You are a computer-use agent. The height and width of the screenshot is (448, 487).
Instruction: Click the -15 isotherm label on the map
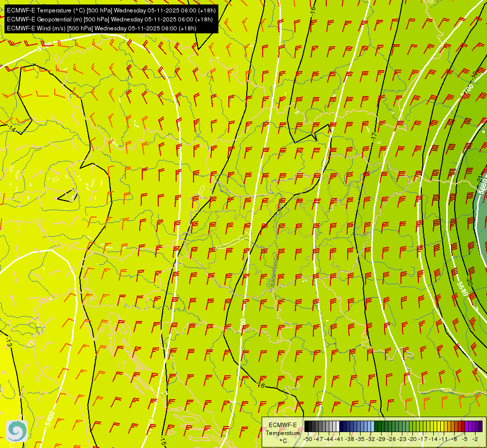point(163,442)
